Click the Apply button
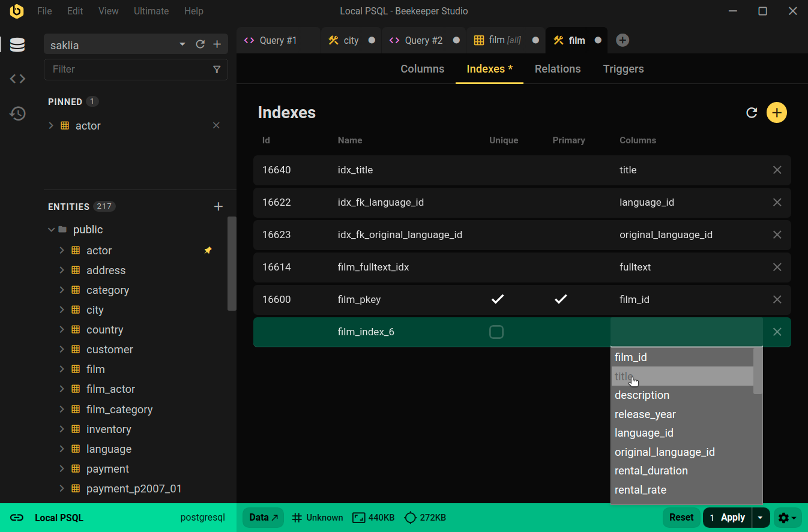Screen dimensions: 808x532 (728, 518)
